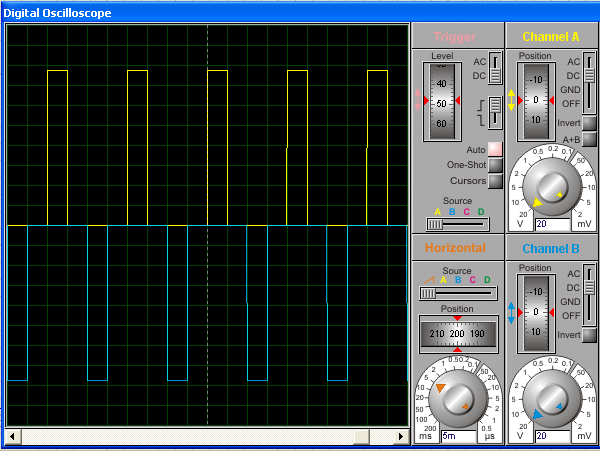Click the Trigger Source selector slider

(x=458, y=224)
